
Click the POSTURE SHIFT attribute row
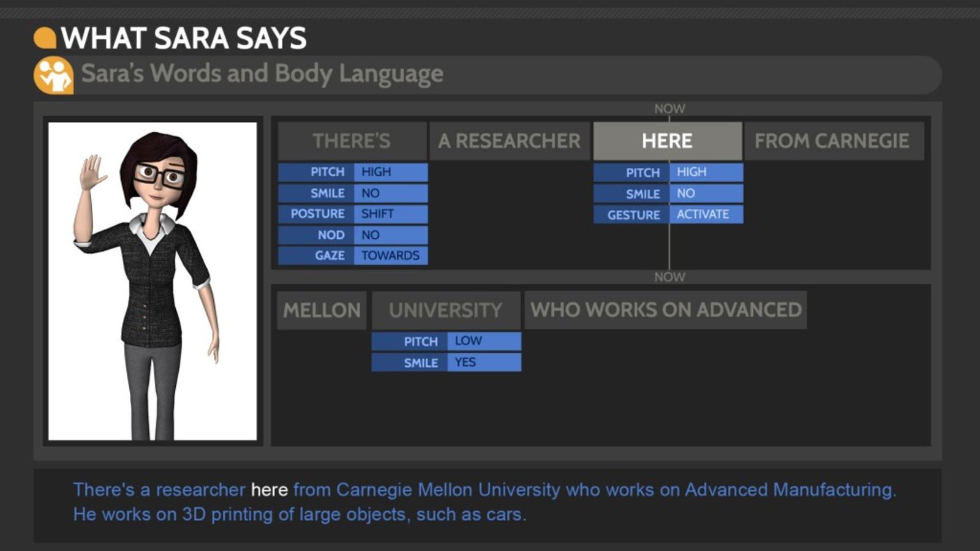[x=352, y=214]
